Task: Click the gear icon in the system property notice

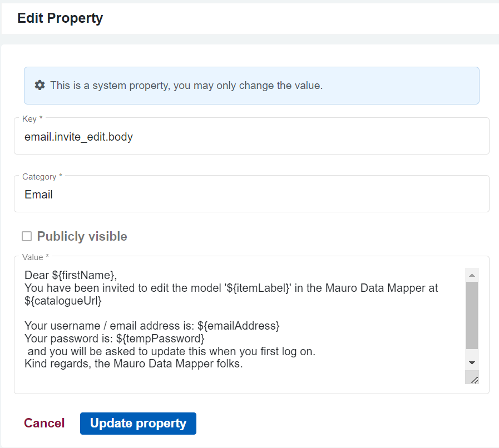Action: point(39,84)
